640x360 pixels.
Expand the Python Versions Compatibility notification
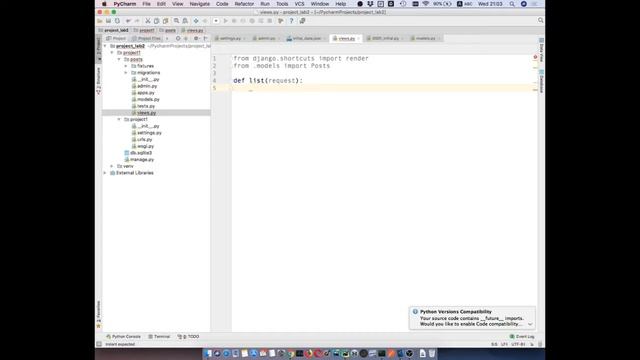530,324
